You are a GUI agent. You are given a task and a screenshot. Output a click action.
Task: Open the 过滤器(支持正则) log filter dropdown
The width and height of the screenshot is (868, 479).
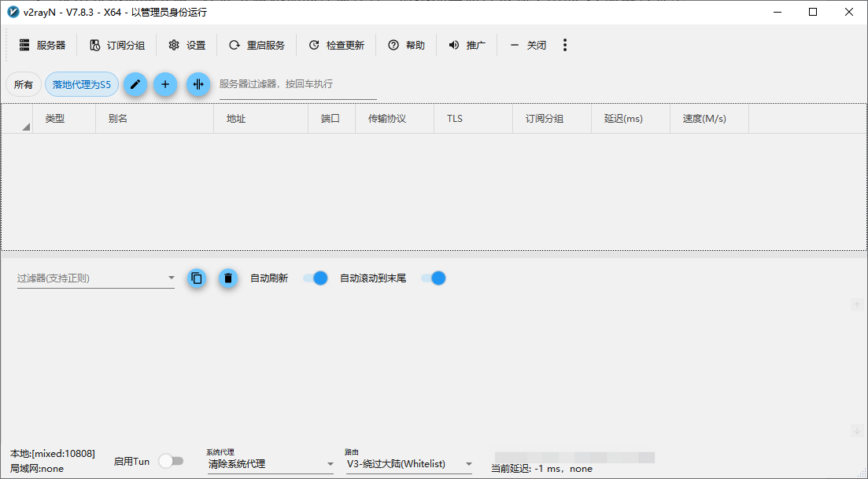coord(96,278)
